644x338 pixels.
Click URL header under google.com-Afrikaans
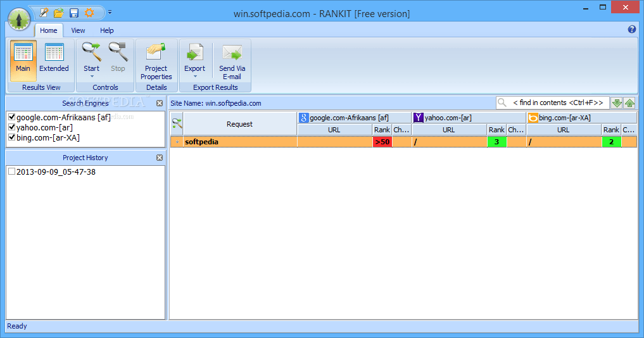coord(334,130)
